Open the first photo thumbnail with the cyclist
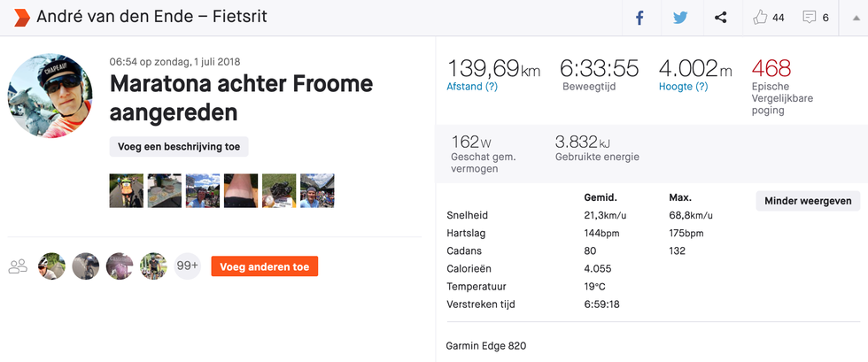 [x=126, y=190]
